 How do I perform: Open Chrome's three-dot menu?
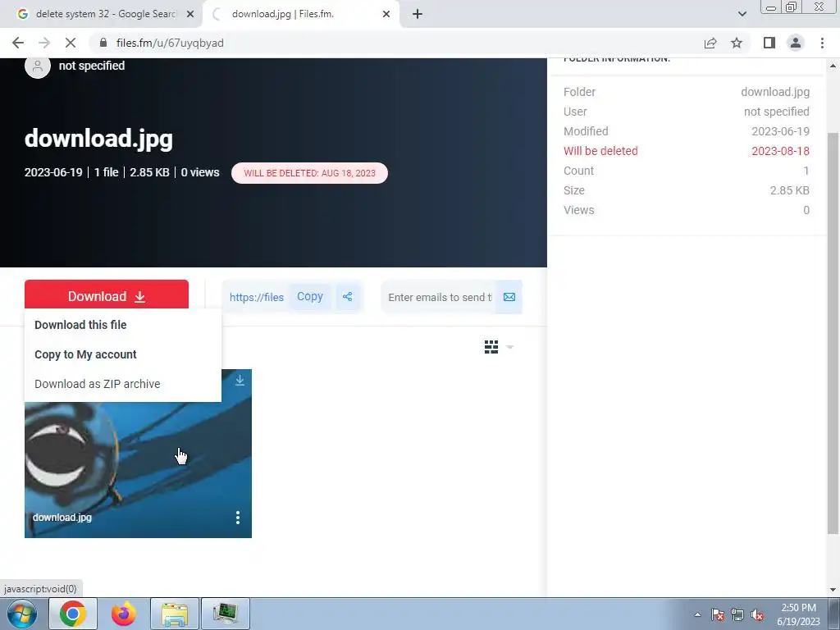(822, 43)
